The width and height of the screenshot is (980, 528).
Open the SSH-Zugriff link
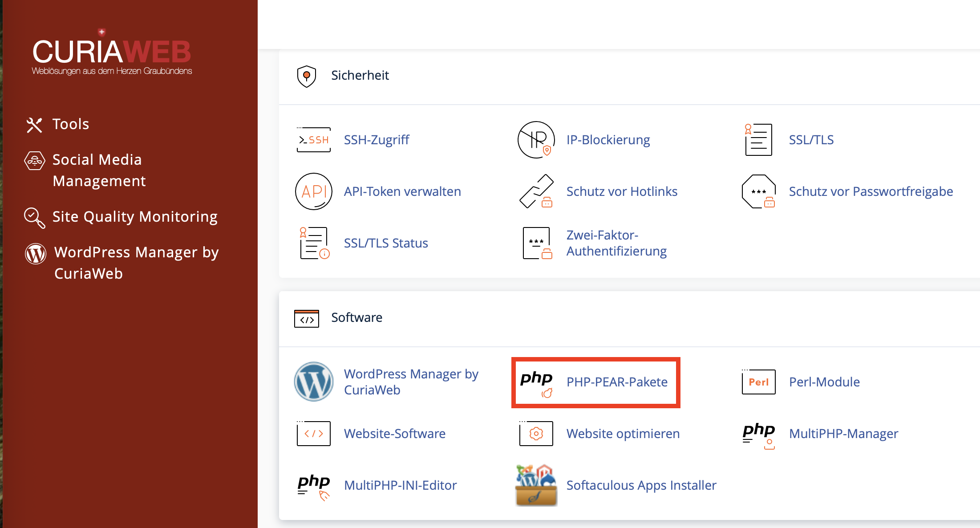click(377, 140)
